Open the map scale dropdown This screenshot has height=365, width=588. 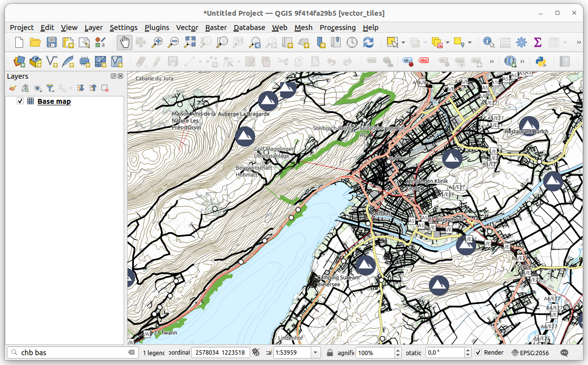pos(315,353)
